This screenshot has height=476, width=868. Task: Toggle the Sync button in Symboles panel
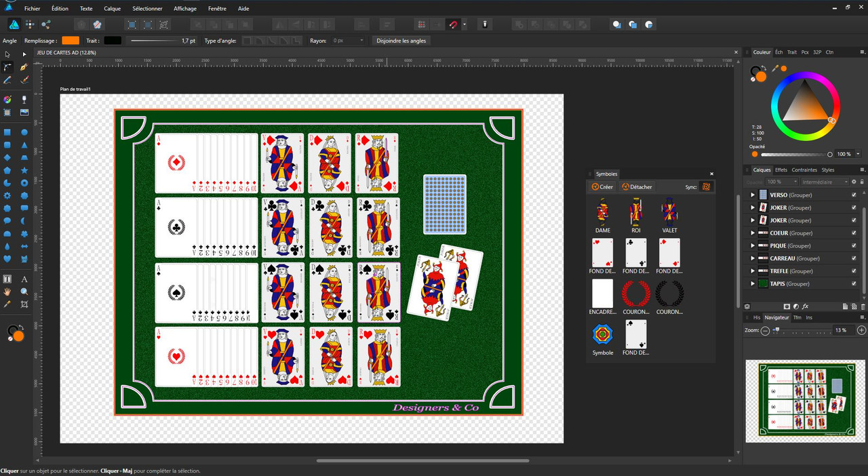click(x=706, y=186)
